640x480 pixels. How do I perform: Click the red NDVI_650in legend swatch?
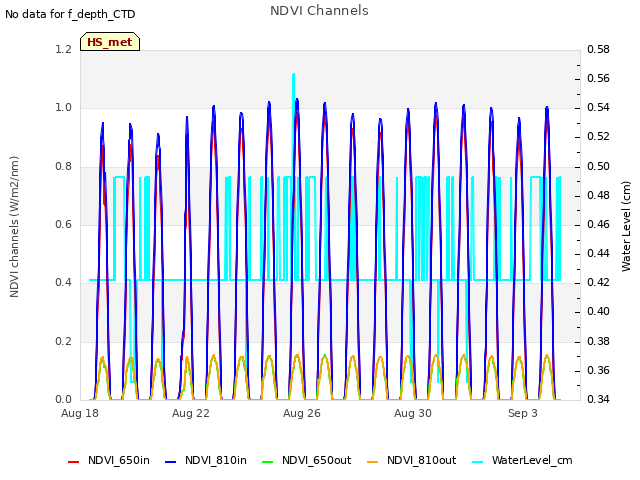73,462
